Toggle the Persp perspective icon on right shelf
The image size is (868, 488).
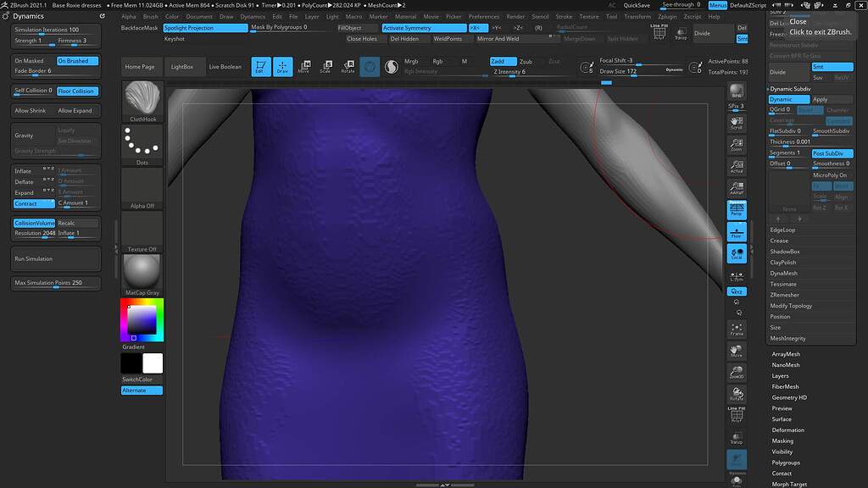pyautogui.click(x=737, y=208)
